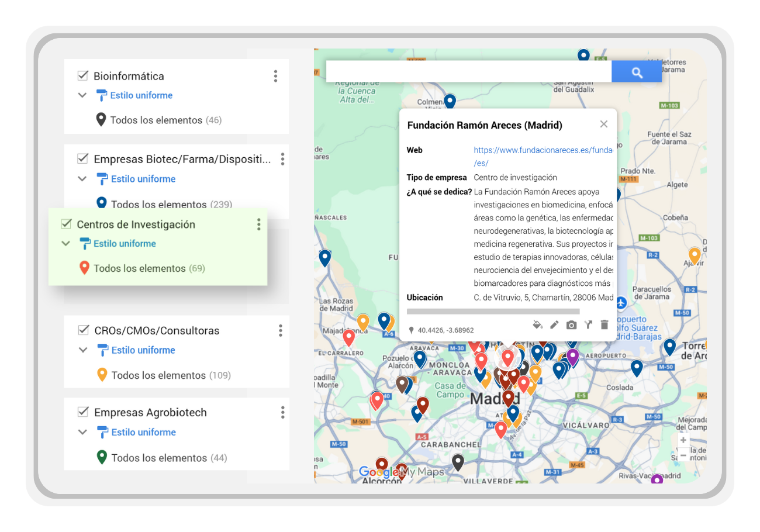Open the CROs/CMOs/Consultoras layer options menu
The width and height of the screenshot is (760, 532).
(x=281, y=330)
